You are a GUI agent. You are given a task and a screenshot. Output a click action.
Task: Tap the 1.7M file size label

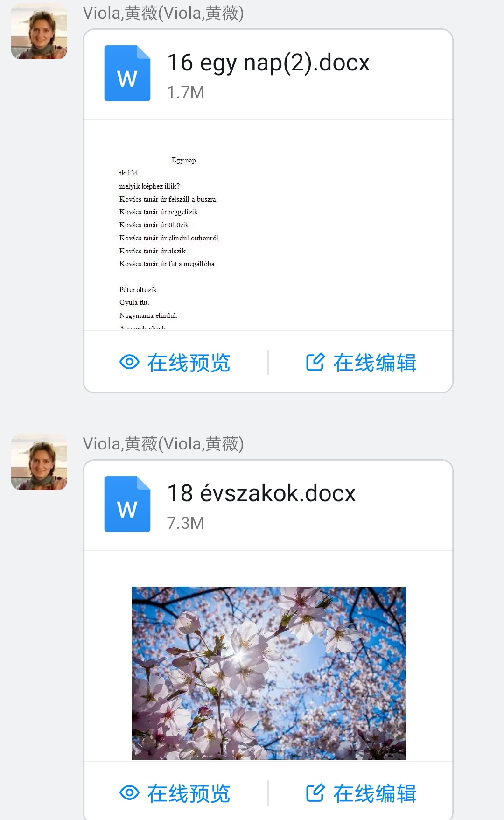click(x=186, y=92)
